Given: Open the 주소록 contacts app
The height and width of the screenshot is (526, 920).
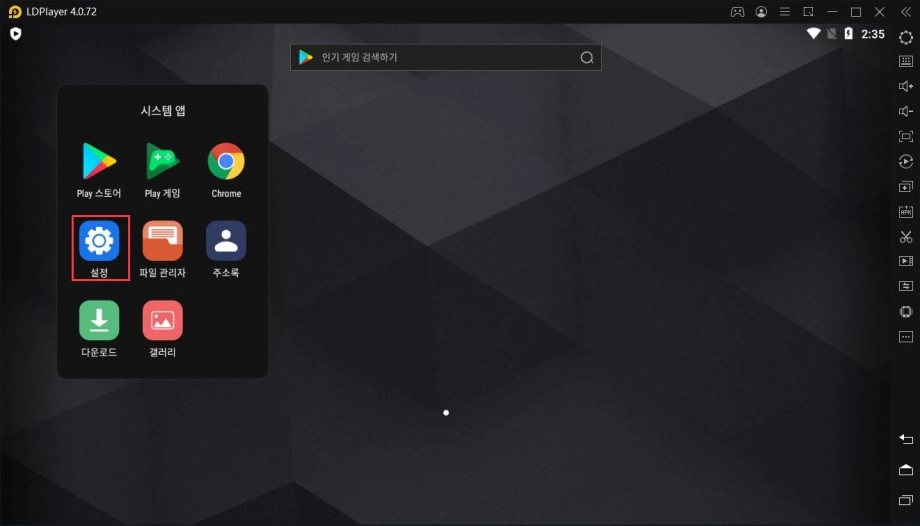Looking at the screenshot, I should [x=226, y=241].
